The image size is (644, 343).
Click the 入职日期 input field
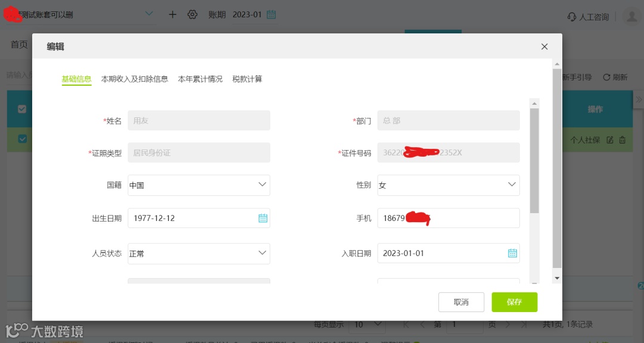pos(448,253)
